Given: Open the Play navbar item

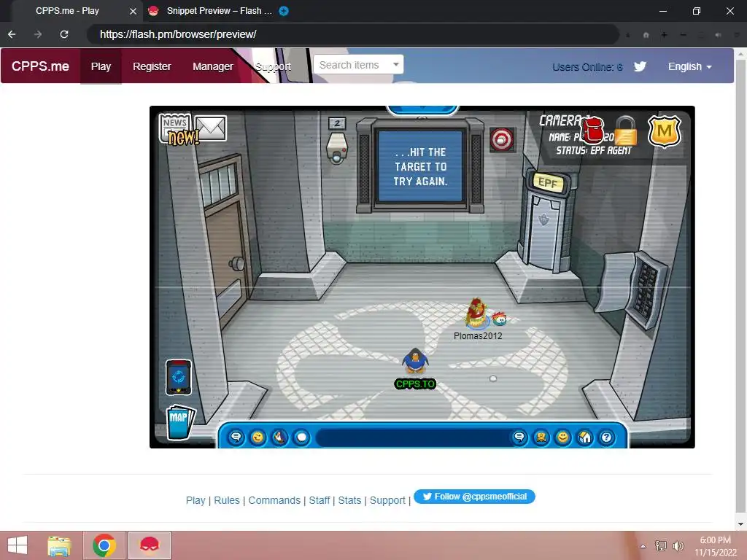Looking at the screenshot, I should tap(101, 66).
